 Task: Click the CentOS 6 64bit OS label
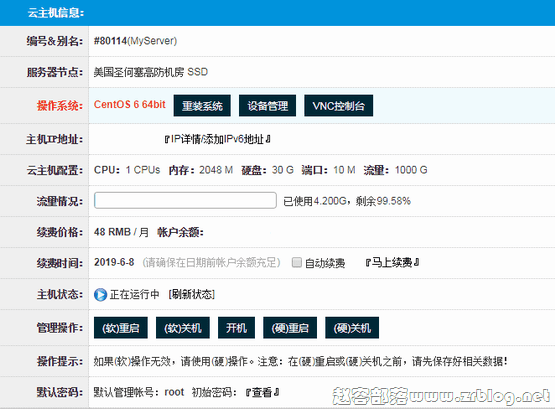point(130,104)
